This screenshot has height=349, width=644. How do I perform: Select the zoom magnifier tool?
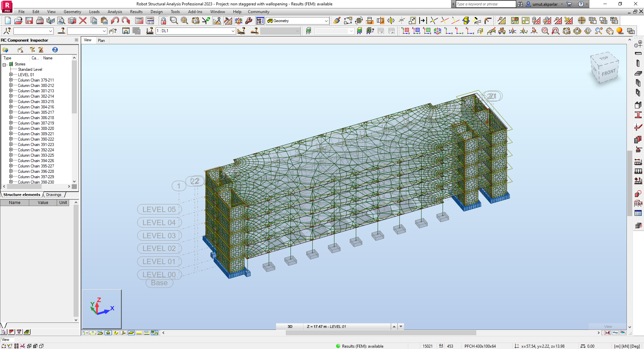174,20
